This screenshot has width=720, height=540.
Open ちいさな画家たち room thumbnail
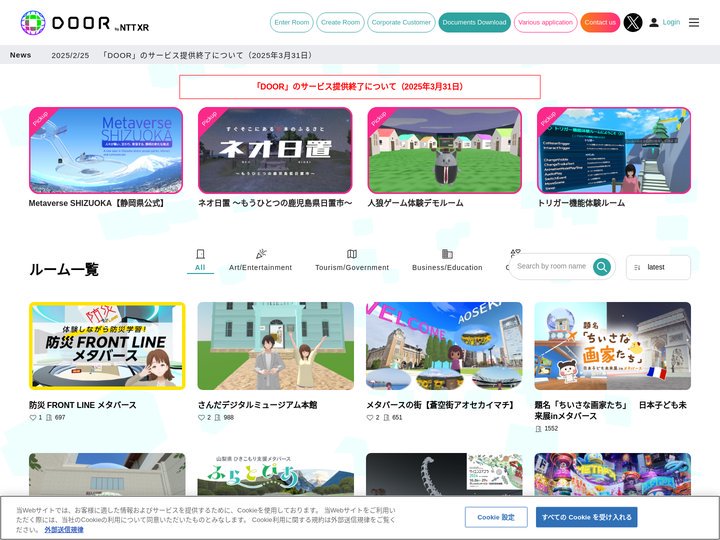(613, 346)
